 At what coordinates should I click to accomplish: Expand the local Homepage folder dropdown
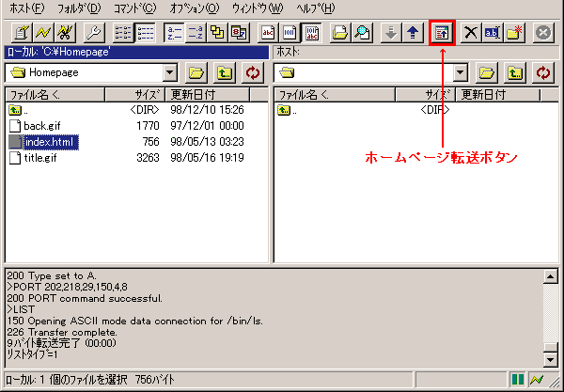point(170,72)
